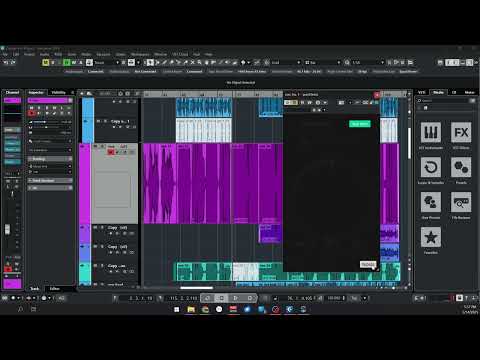Click the Undo arrow in the toolbar
Viewport: 480px width, 360px height.
click(x=6, y=62)
